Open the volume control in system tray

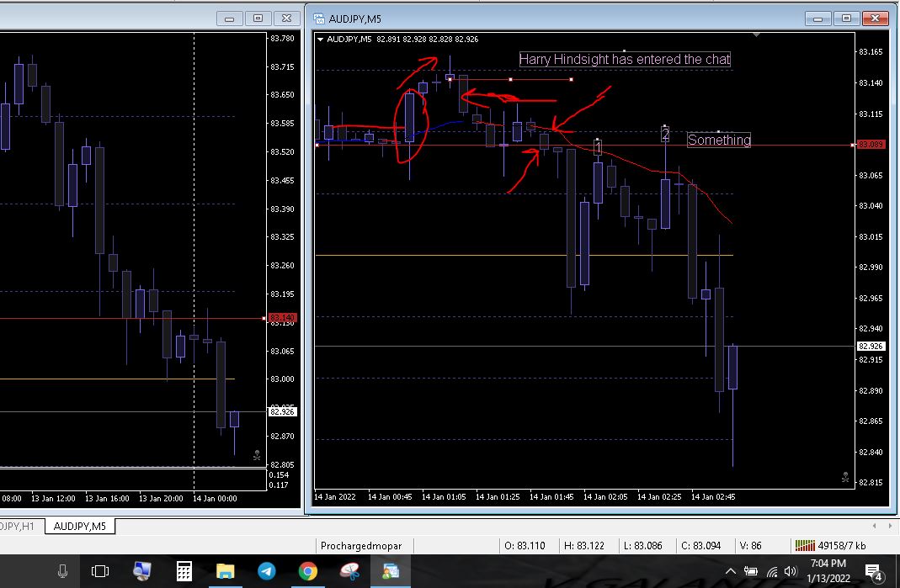tap(790, 572)
